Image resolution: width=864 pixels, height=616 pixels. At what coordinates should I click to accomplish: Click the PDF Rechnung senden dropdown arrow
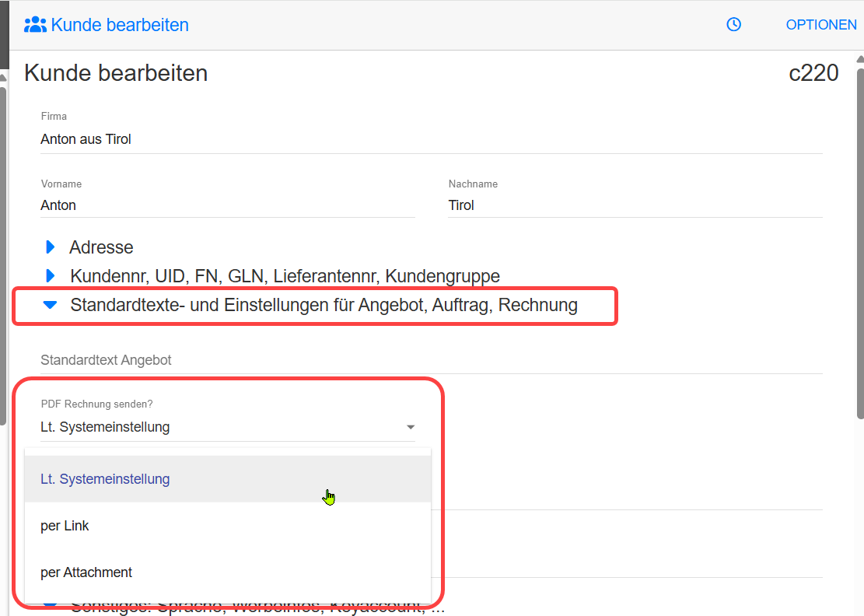click(x=411, y=427)
